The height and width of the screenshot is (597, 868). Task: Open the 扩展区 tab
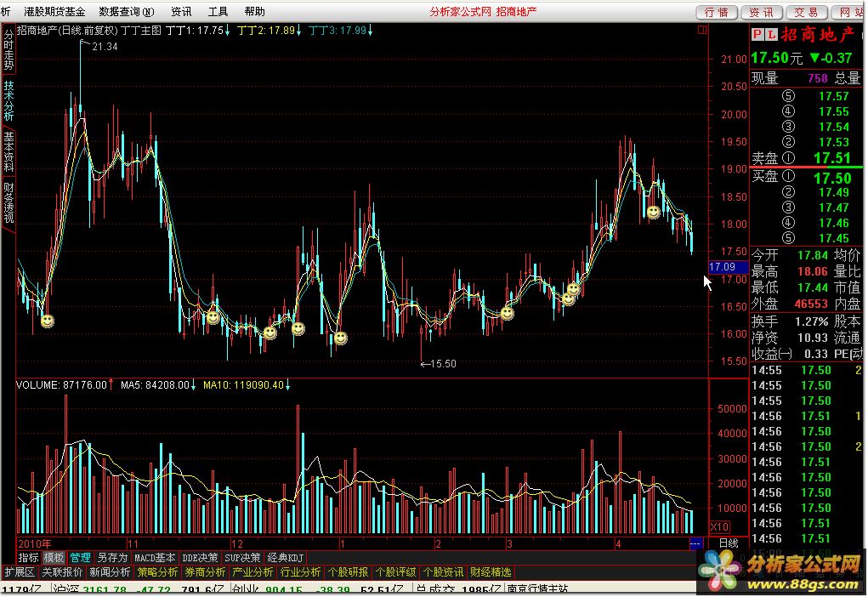[x=20, y=572]
